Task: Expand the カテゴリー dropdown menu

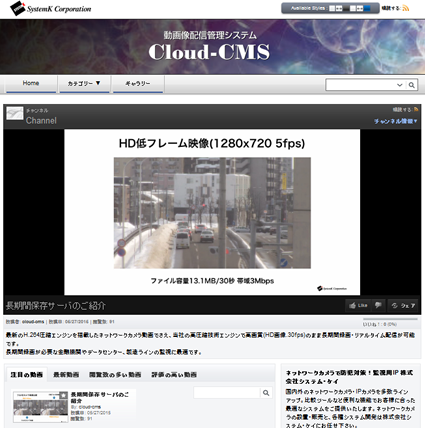Action: click(84, 84)
